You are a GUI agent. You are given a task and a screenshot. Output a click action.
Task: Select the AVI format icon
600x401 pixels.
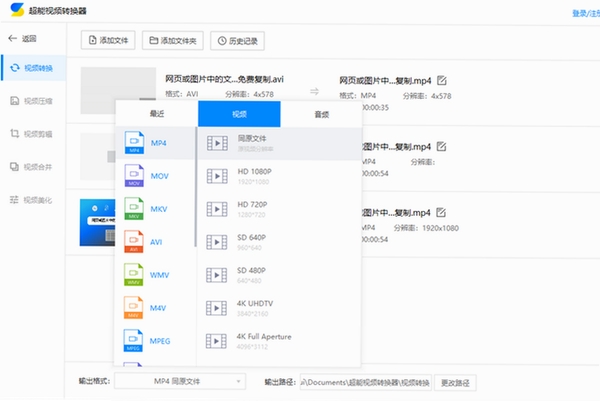click(x=134, y=242)
